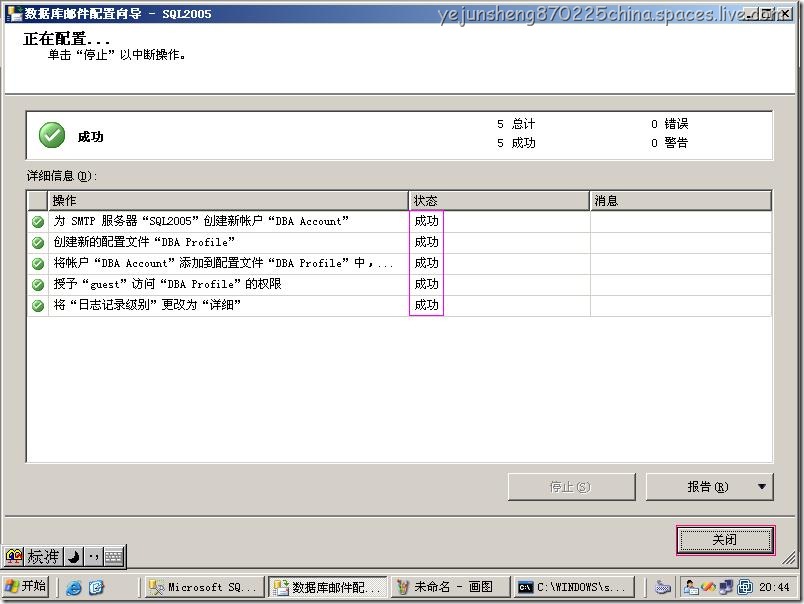The height and width of the screenshot is (604, 804).
Task: Switch to 未命名 - 画图 taskbar window
Action: (451, 587)
